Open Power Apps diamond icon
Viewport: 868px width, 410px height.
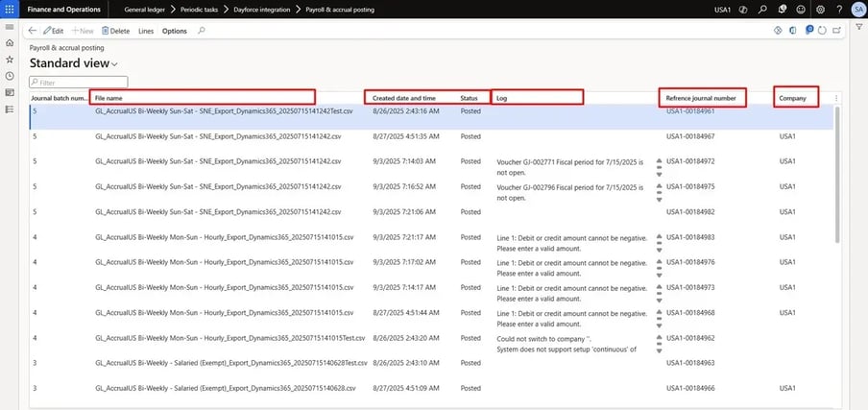tap(778, 31)
